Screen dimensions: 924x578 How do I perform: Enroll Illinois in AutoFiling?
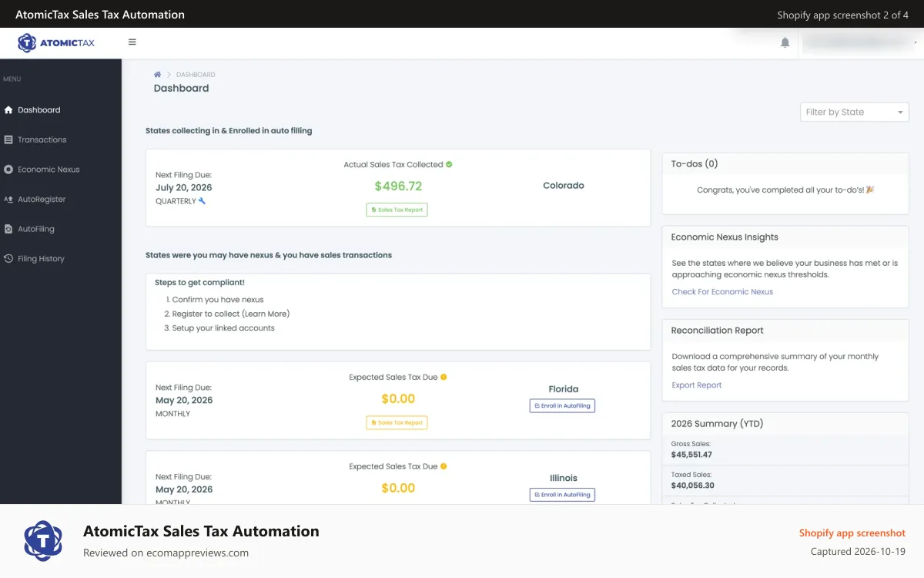tap(562, 495)
